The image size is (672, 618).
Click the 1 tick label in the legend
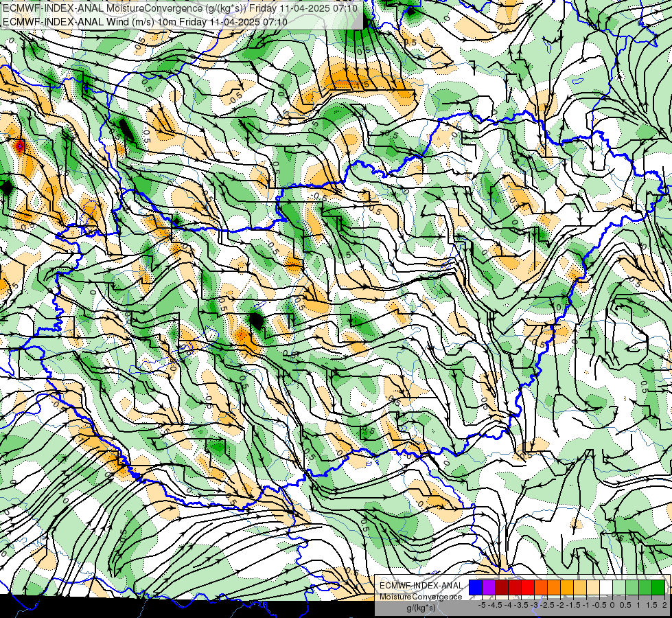point(638,605)
